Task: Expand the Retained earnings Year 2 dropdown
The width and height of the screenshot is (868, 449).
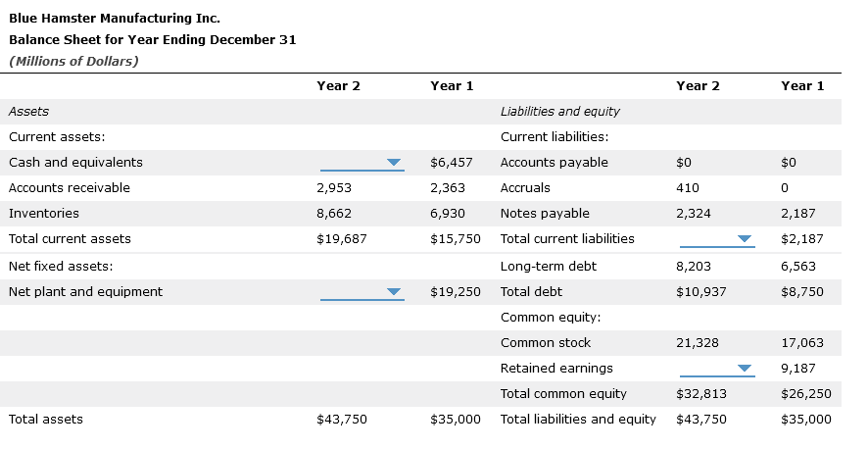Action: point(717,369)
